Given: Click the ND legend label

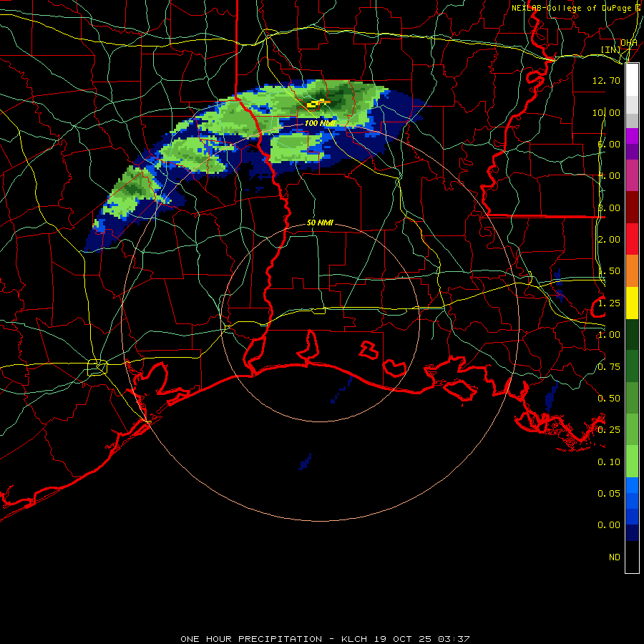Looking at the screenshot, I should (x=615, y=557).
